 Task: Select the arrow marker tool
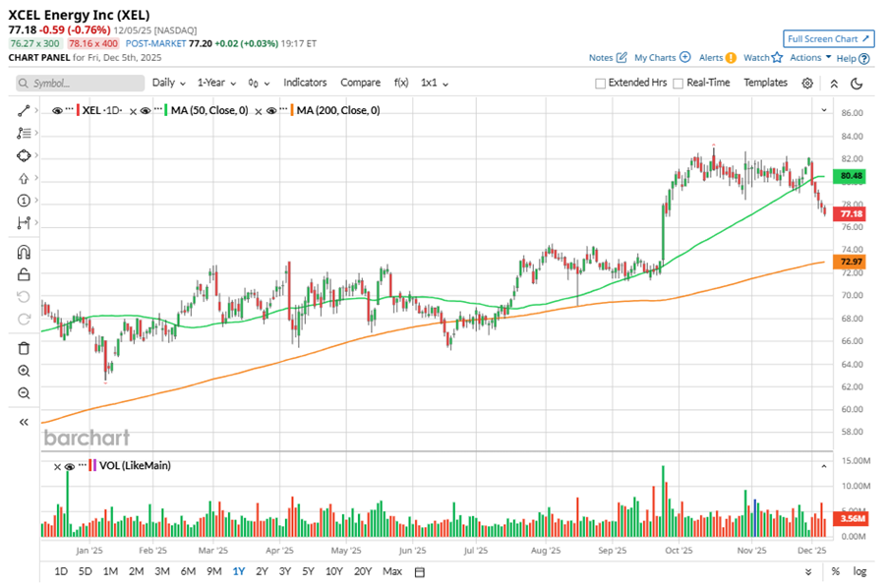click(x=24, y=178)
